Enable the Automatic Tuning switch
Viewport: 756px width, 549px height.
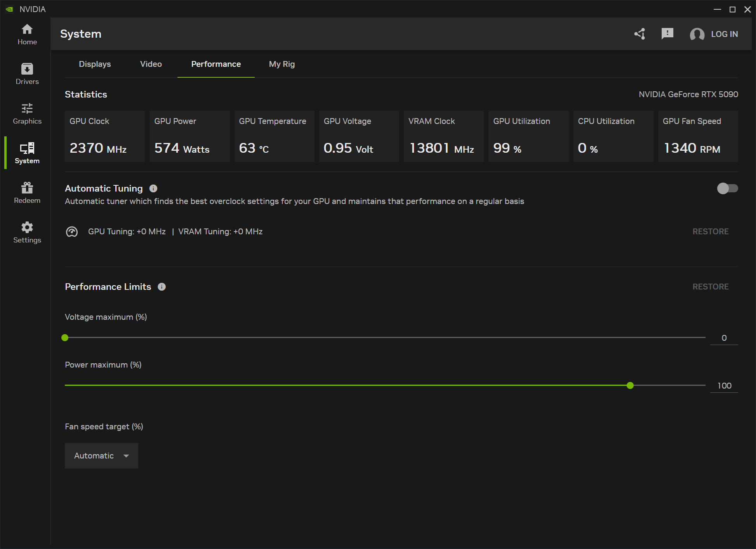pos(727,188)
